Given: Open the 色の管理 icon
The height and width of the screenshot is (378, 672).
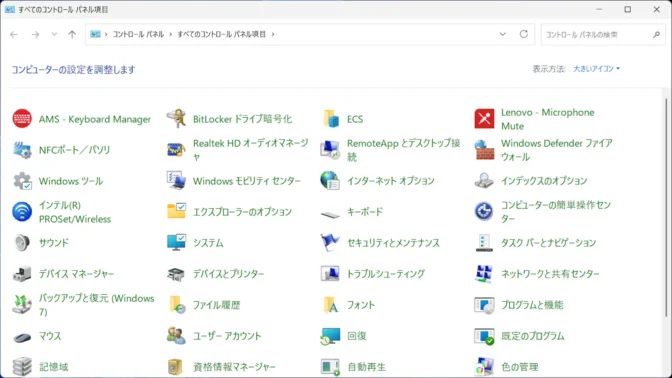Looking at the screenshot, I should click(484, 367).
